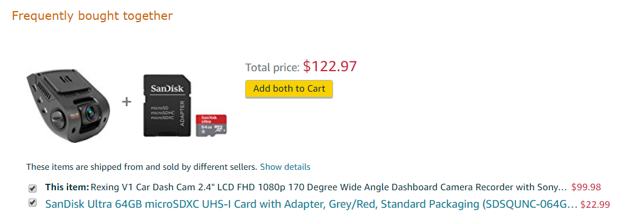644x220 pixels.
Task: Click the Frequently bought together heading
Action: pyautogui.click(x=93, y=16)
